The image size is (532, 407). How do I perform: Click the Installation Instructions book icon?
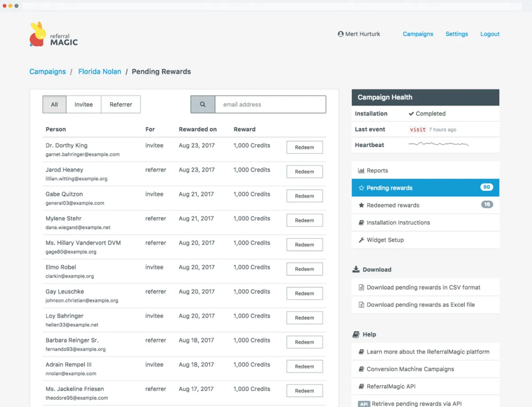click(x=361, y=223)
